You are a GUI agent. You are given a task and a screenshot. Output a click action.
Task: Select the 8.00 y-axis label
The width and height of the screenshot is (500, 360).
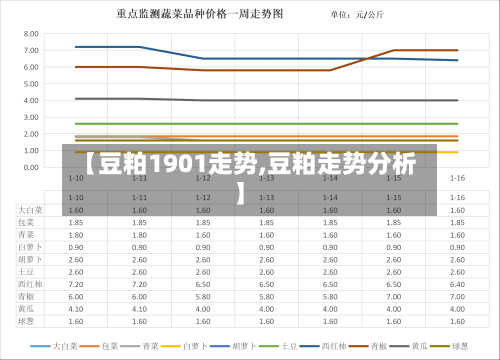(31, 34)
